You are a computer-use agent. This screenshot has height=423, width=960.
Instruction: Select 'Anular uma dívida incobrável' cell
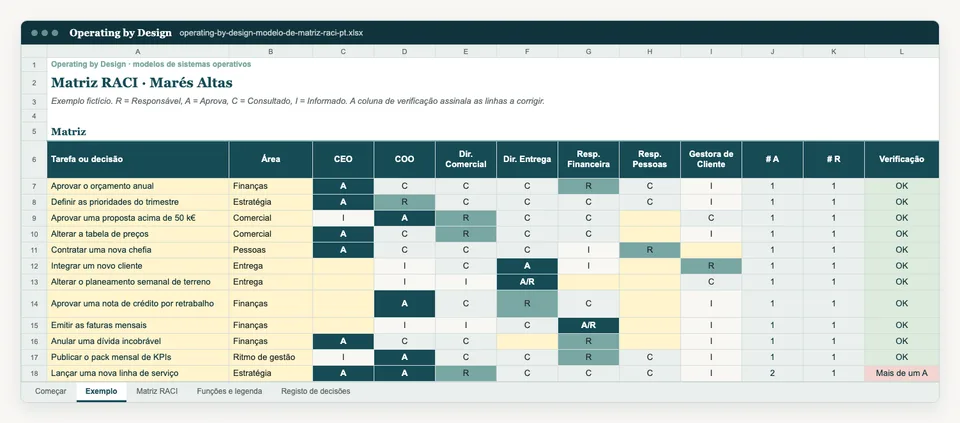[x=138, y=341]
